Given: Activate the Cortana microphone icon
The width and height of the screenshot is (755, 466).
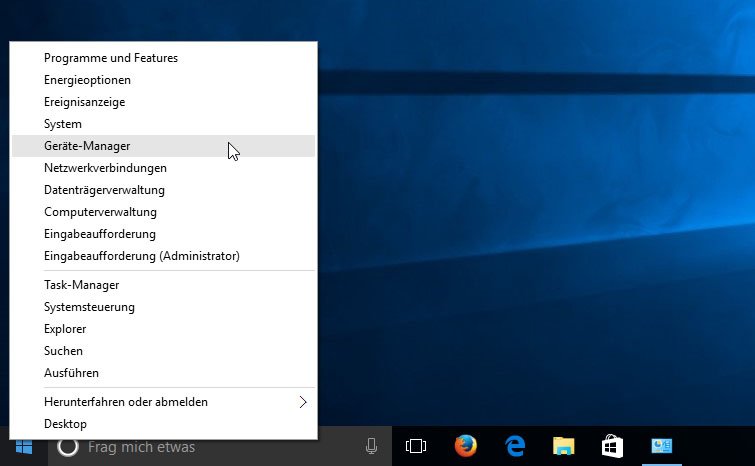Looking at the screenshot, I should pos(371,447).
